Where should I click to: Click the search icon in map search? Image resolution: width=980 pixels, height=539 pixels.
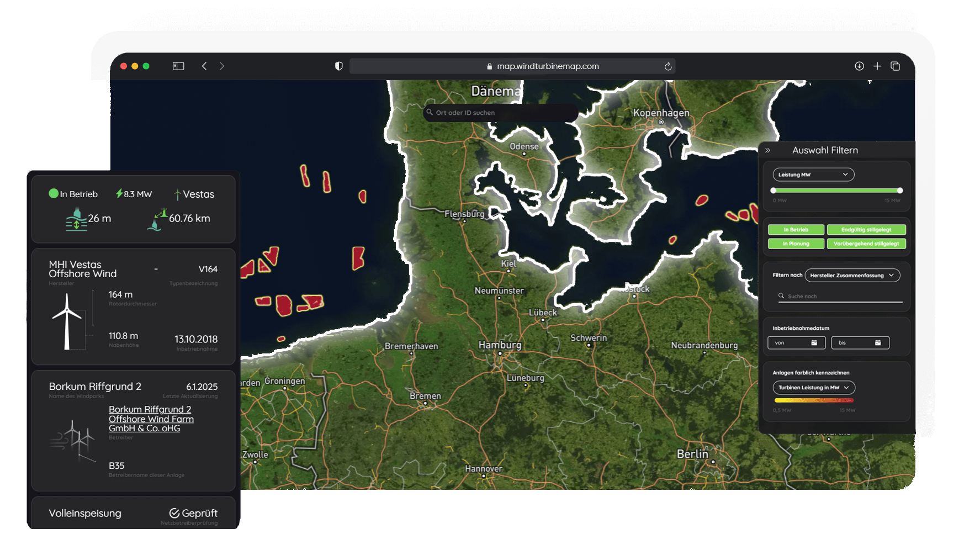[430, 112]
